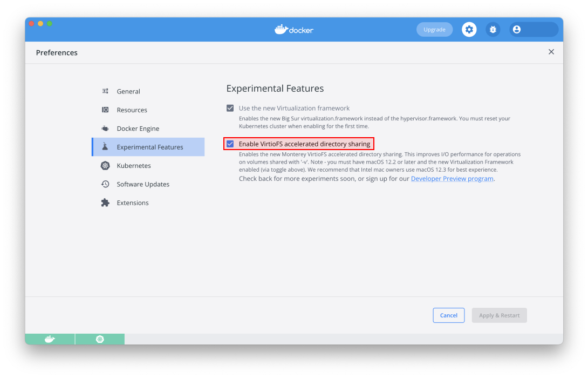Click the Preferences title text
The width and height of the screenshot is (588, 378).
coord(57,52)
